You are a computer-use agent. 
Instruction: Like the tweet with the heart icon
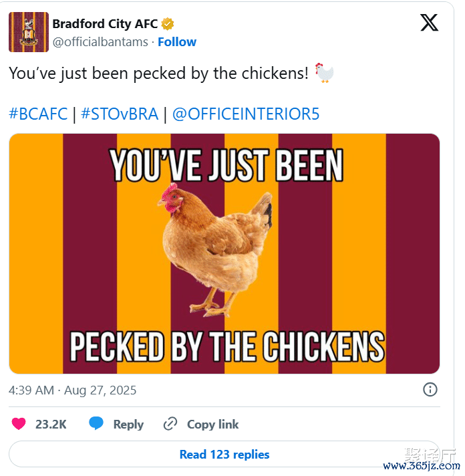[x=19, y=424]
